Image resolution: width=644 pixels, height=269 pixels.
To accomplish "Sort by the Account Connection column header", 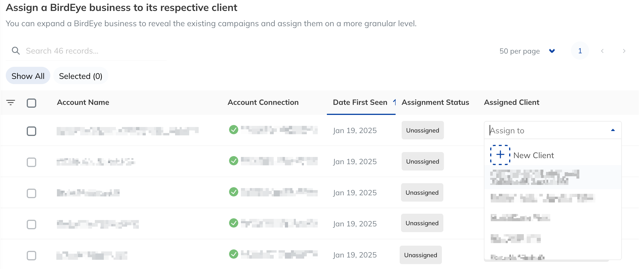I will (x=263, y=102).
